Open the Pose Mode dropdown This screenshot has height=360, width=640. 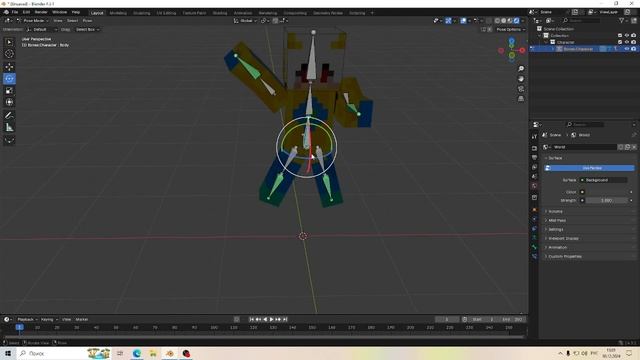pos(32,20)
